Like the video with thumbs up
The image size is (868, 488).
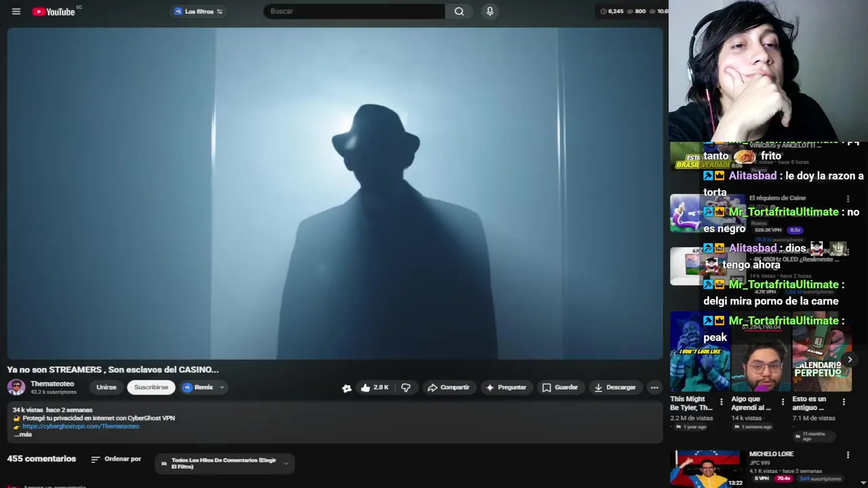374,387
